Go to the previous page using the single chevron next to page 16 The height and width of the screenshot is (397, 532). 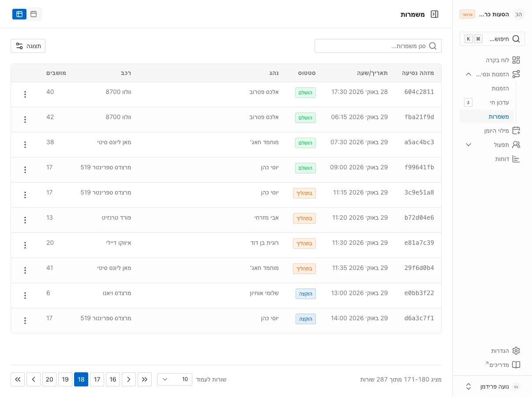129,379
